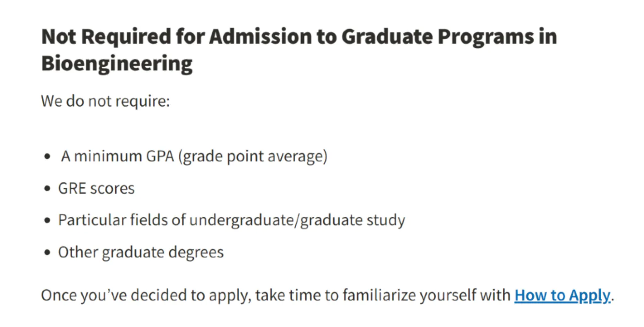Click the "GRE scores" list item
This screenshot has height=327, width=644.
[x=96, y=188]
